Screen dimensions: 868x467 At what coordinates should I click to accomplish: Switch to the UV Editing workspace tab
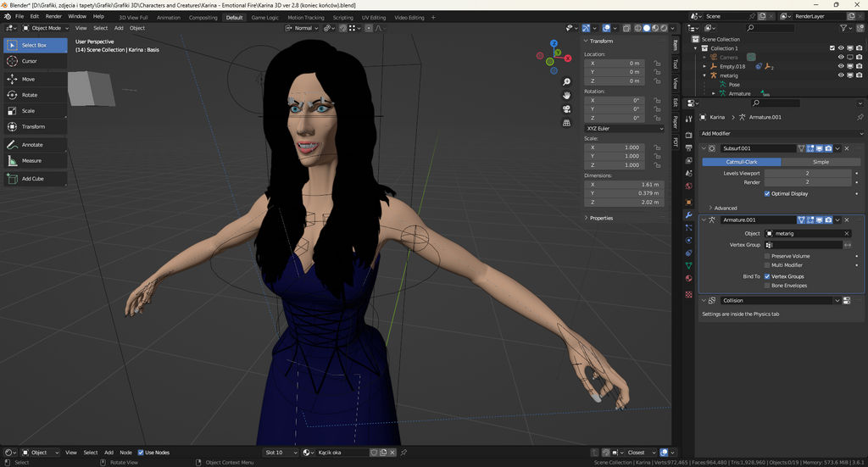373,17
